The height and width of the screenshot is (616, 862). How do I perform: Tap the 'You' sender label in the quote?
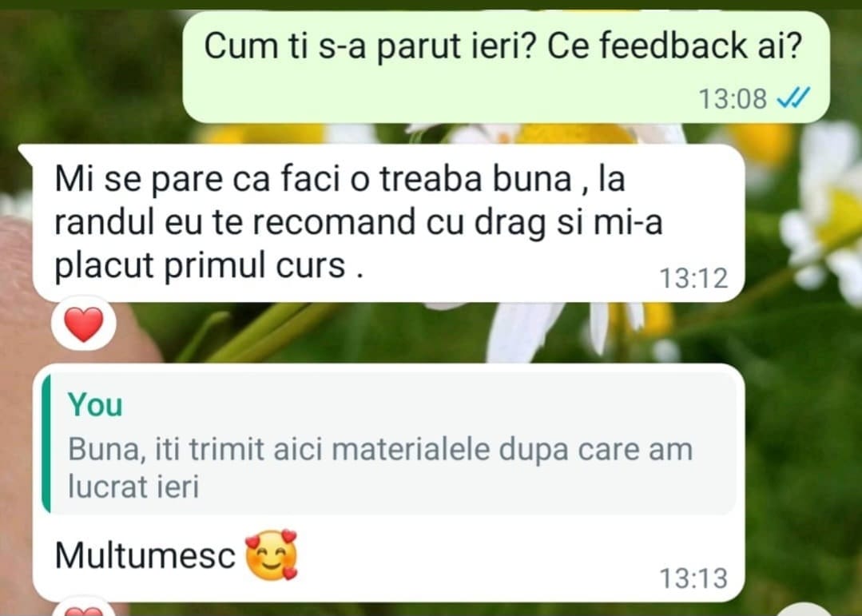pyautogui.click(x=95, y=405)
